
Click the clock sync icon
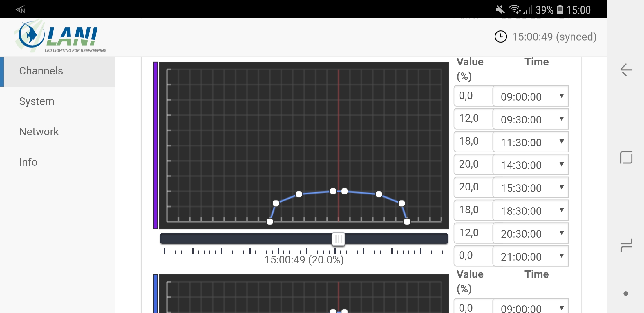click(500, 37)
